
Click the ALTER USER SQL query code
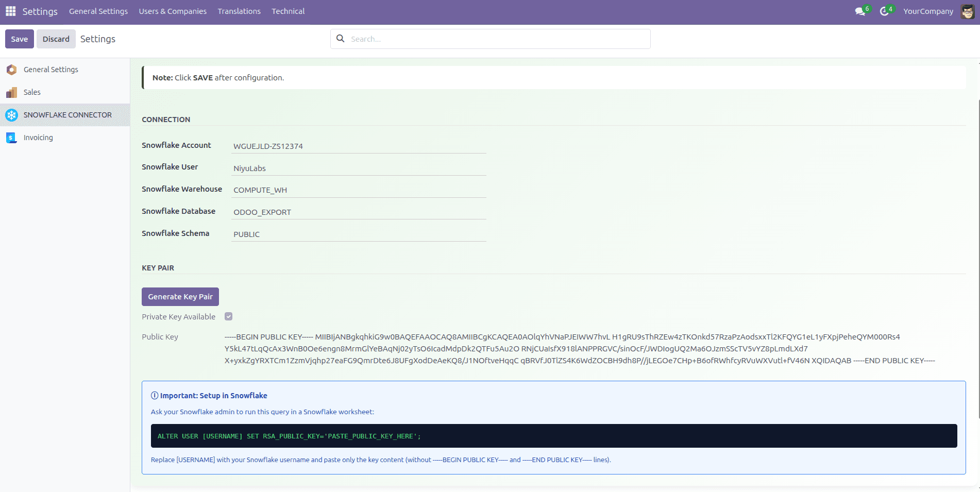(289, 436)
